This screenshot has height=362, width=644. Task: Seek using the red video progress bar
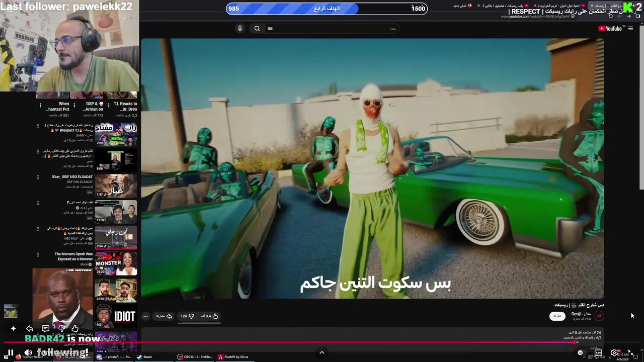322,343
